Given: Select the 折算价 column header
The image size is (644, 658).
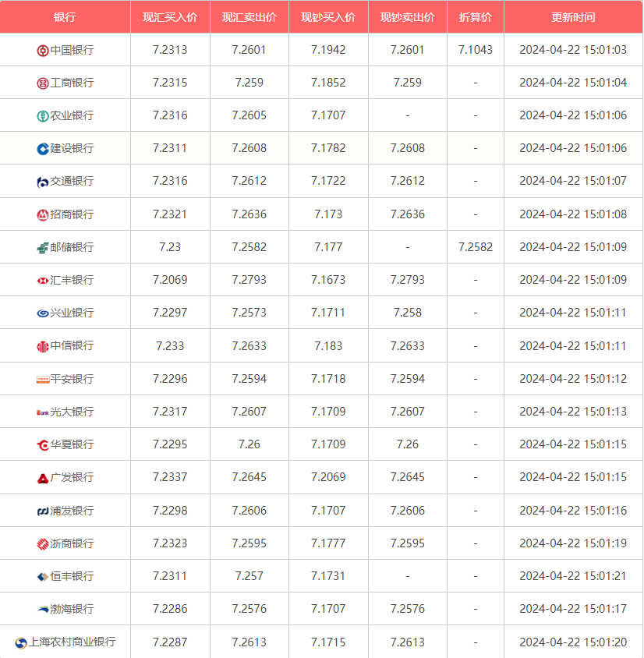Looking at the screenshot, I should [x=475, y=17].
